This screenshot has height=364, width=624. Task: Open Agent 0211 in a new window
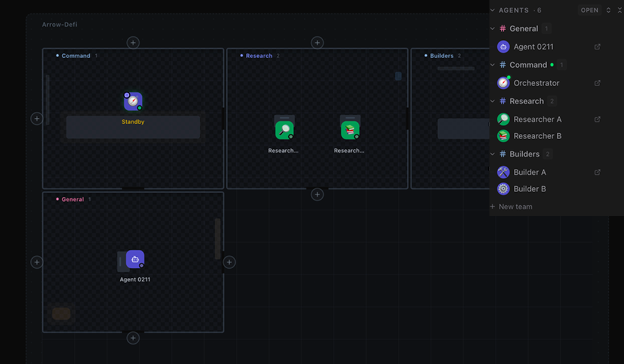click(x=597, y=47)
